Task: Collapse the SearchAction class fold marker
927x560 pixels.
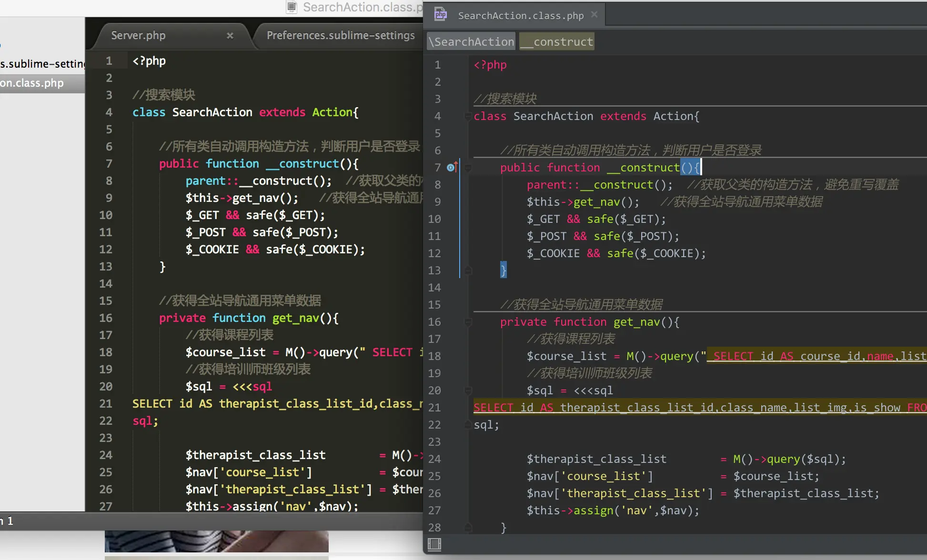Action: click(468, 116)
